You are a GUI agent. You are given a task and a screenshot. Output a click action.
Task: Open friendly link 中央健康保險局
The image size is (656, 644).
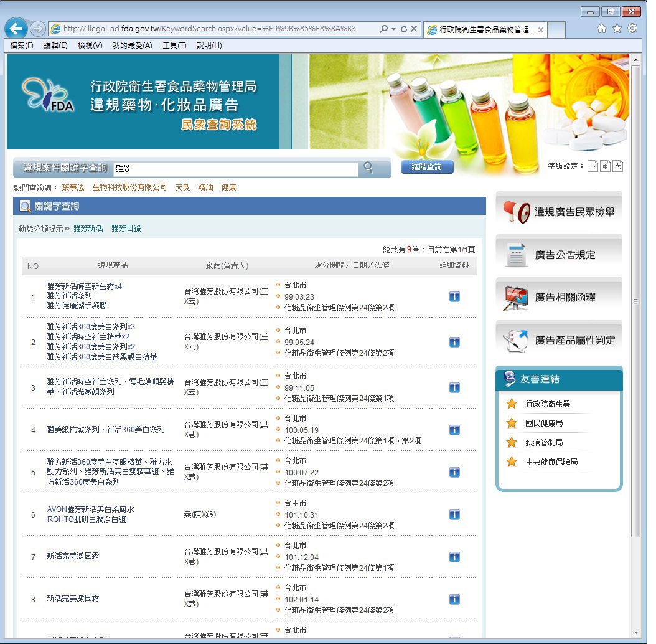click(x=551, y=462)
